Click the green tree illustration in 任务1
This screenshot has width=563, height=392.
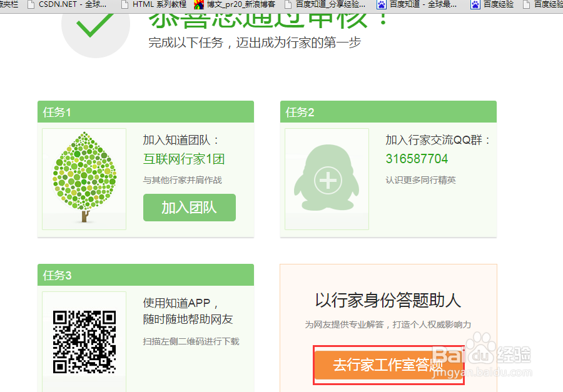tap(84, 177)
